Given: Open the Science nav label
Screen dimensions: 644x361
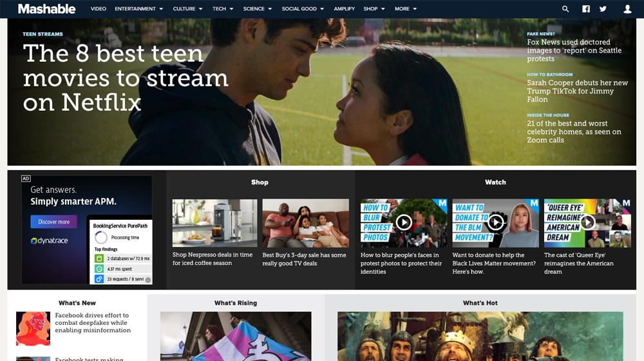Looking at the screenshot, I should [x=254, y=8].
